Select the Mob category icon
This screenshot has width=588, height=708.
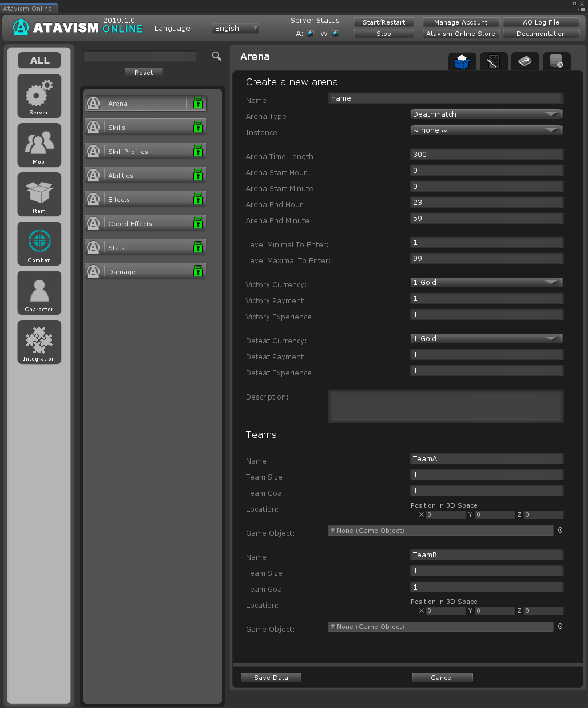pos(39,145)
